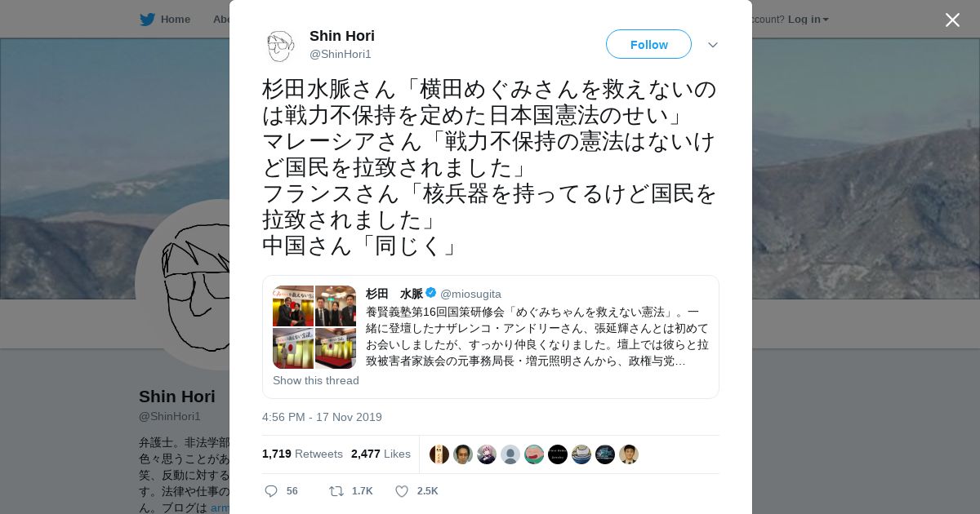The width and height of the screenshot is (980, 514).
Task: Click the heart like icon
Action: (402, 491)
